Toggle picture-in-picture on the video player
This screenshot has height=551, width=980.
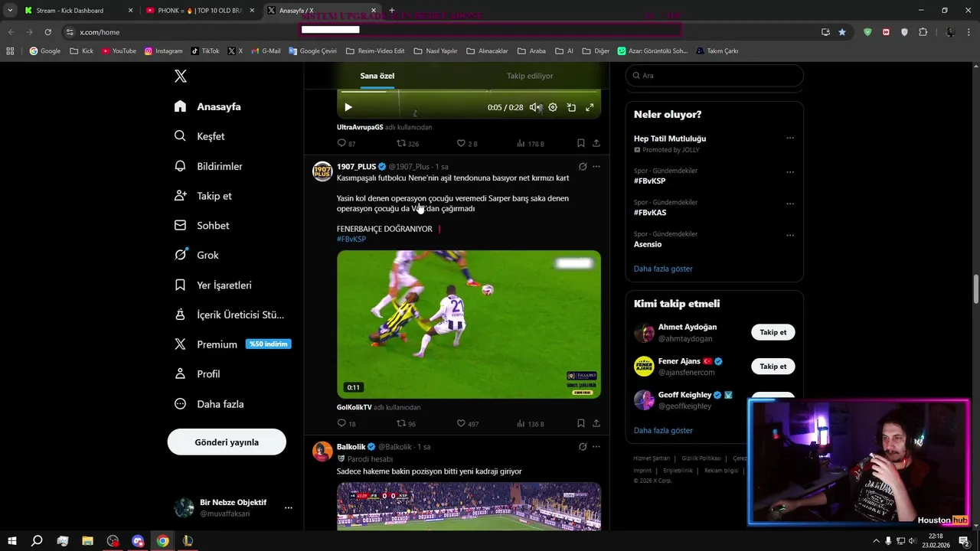(571, 107)
